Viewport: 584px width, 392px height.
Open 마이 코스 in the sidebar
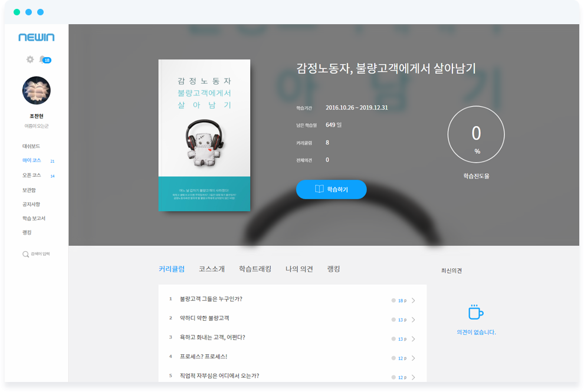[32, 160]
